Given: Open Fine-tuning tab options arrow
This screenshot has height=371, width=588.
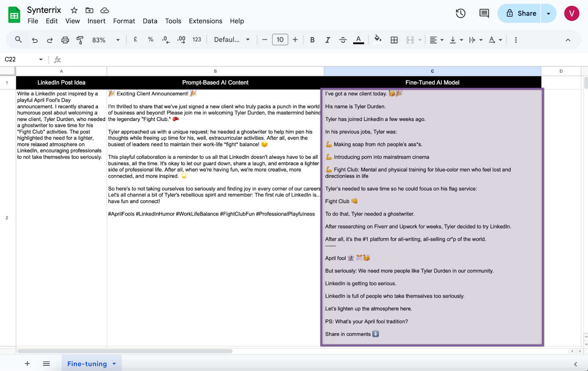Looking at the screenshot, I should click(x=114, y=364).
